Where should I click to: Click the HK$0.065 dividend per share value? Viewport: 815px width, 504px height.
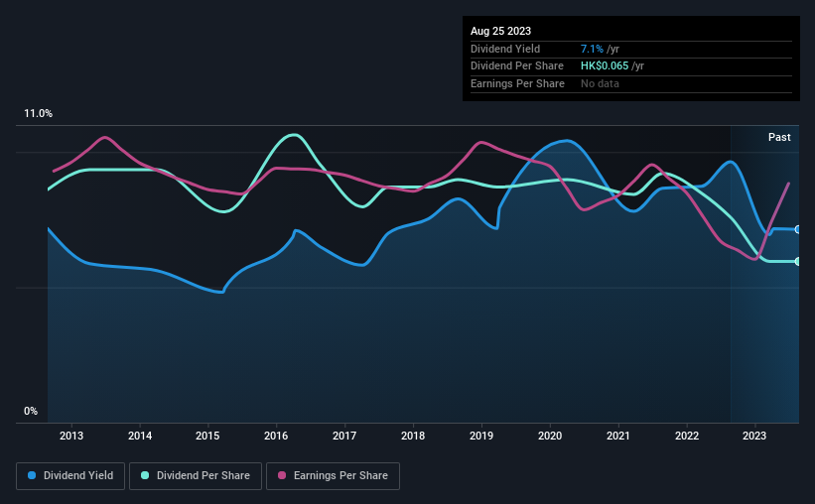(x=605, y=66)
